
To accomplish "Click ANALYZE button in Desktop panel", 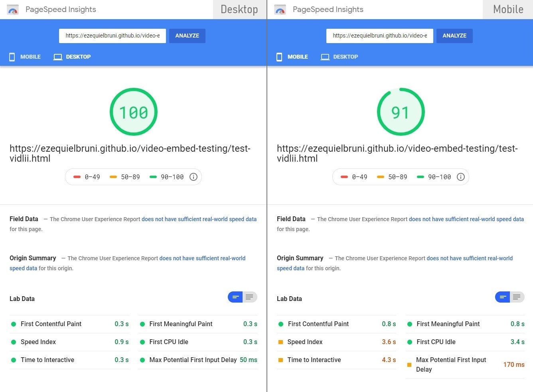I will pos(187,36).
